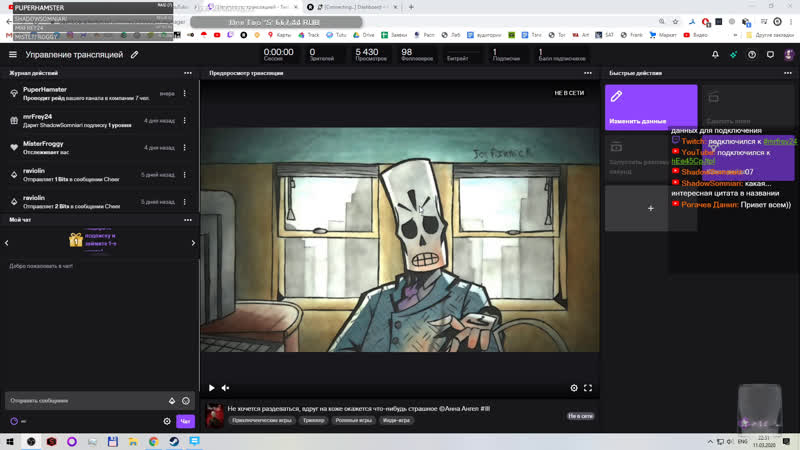Open the Twitch dashboard hamburger menu
The image size is (800, 450).
pyautogui.click(x=13, y=55)
